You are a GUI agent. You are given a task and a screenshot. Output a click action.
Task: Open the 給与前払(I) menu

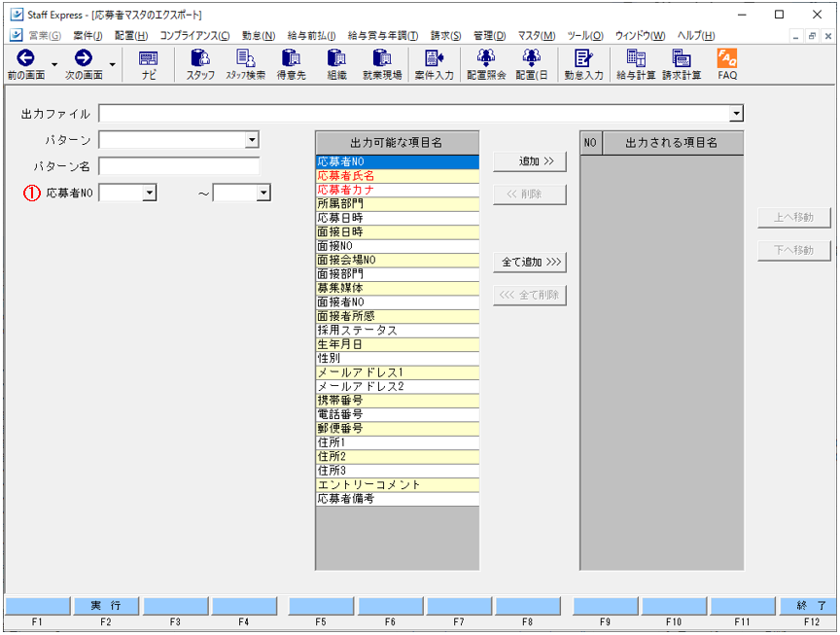pos(311,36)
